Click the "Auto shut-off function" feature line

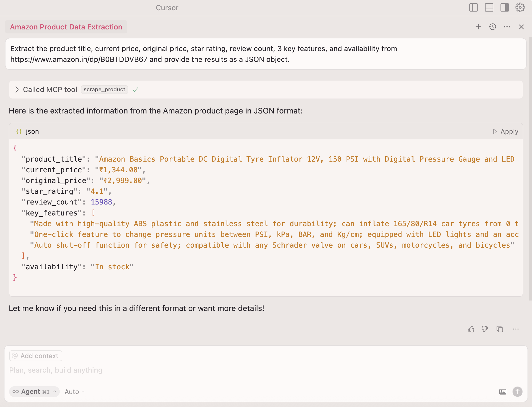[272, 245]
